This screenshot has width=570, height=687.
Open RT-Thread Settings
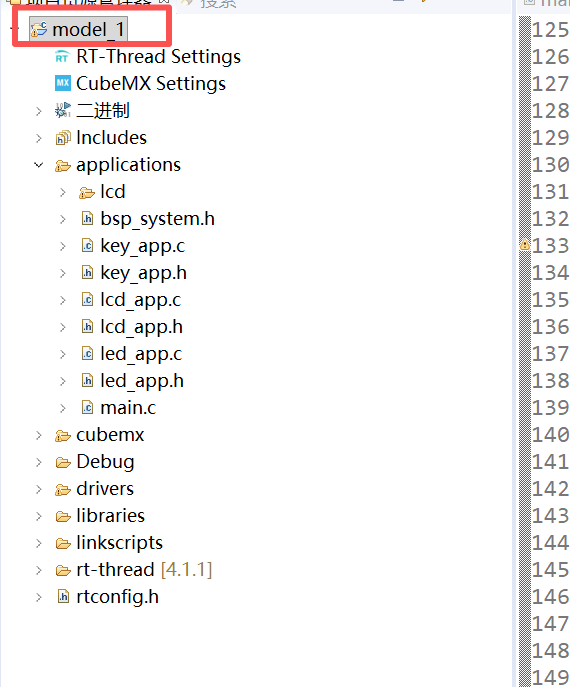(158, 57)
